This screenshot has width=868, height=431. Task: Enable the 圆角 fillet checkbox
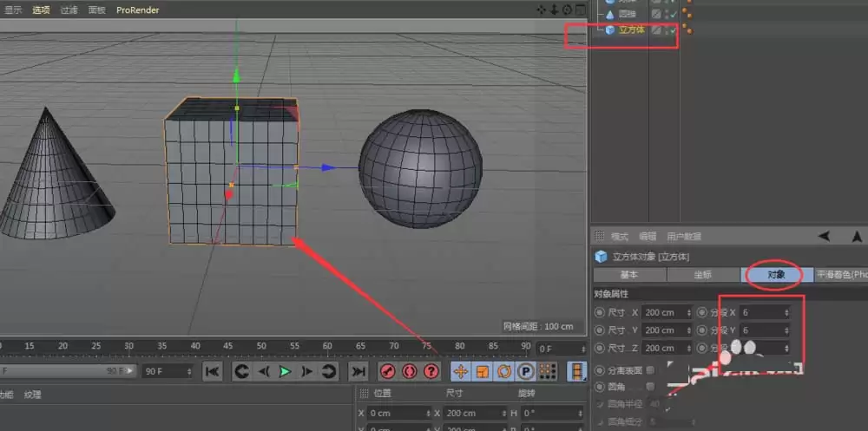[650, 387]
